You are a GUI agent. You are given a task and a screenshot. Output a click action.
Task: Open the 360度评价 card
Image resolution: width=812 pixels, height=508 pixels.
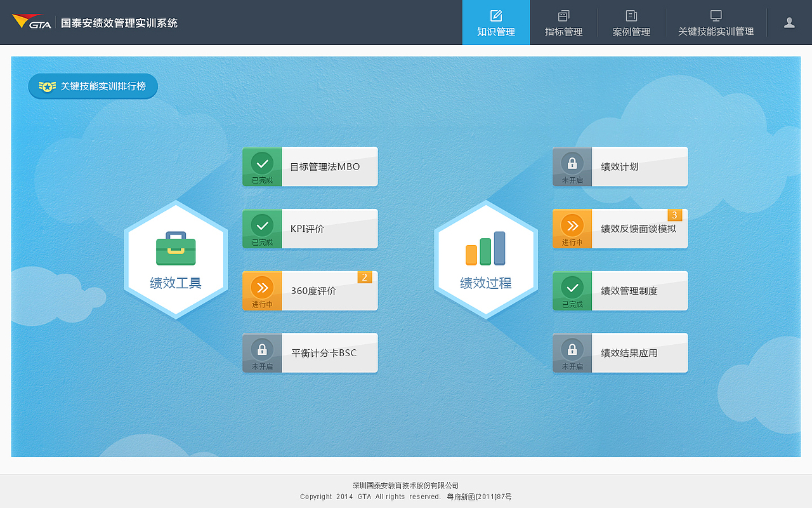coord(310,291)
